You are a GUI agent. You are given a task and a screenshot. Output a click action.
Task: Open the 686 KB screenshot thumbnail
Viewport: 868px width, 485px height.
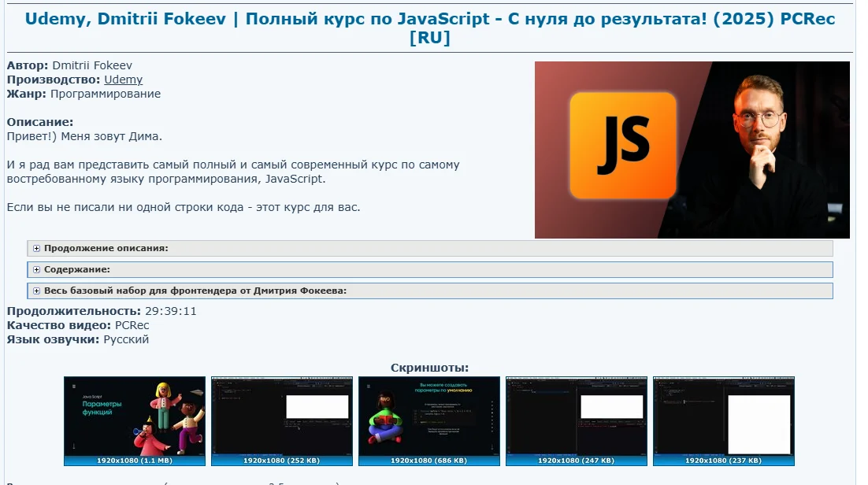pos(429,420)
